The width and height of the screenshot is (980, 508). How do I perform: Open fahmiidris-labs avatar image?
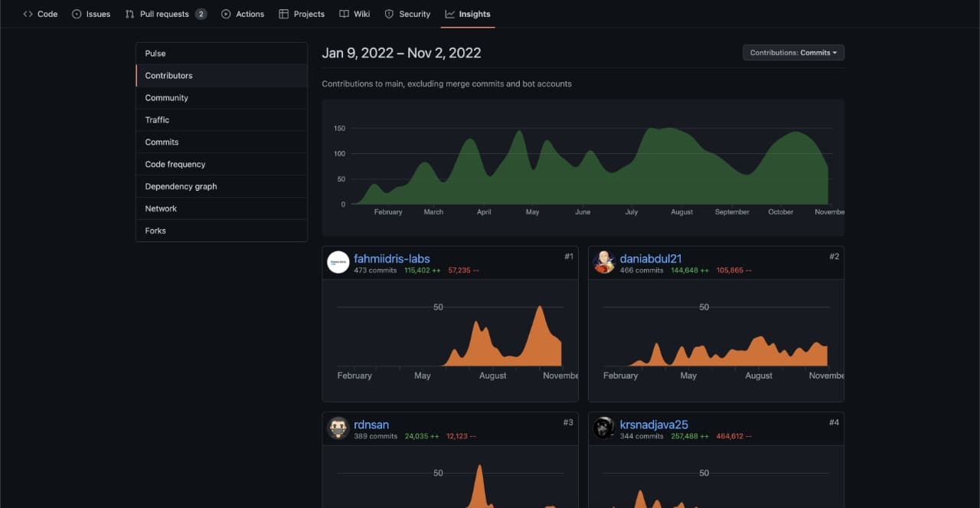tap(338, 263)
